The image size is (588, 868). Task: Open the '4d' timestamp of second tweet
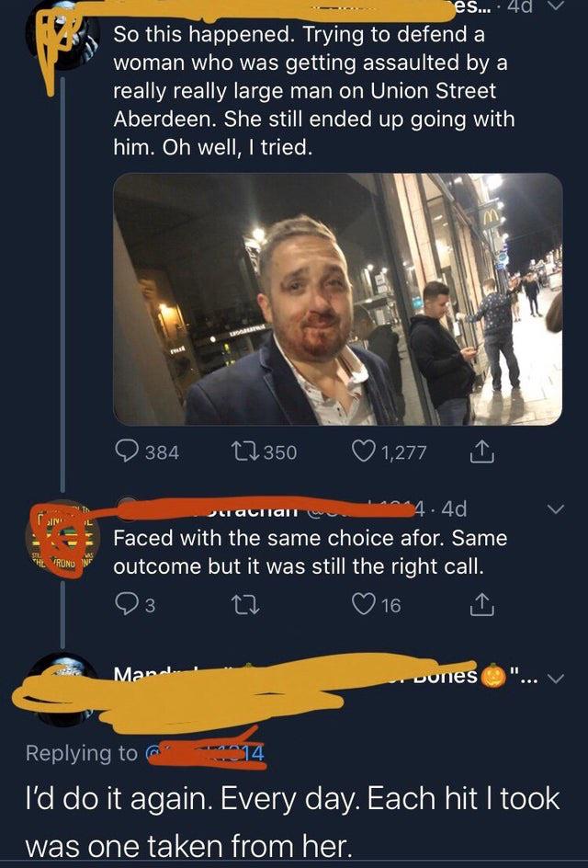[454, 508]
